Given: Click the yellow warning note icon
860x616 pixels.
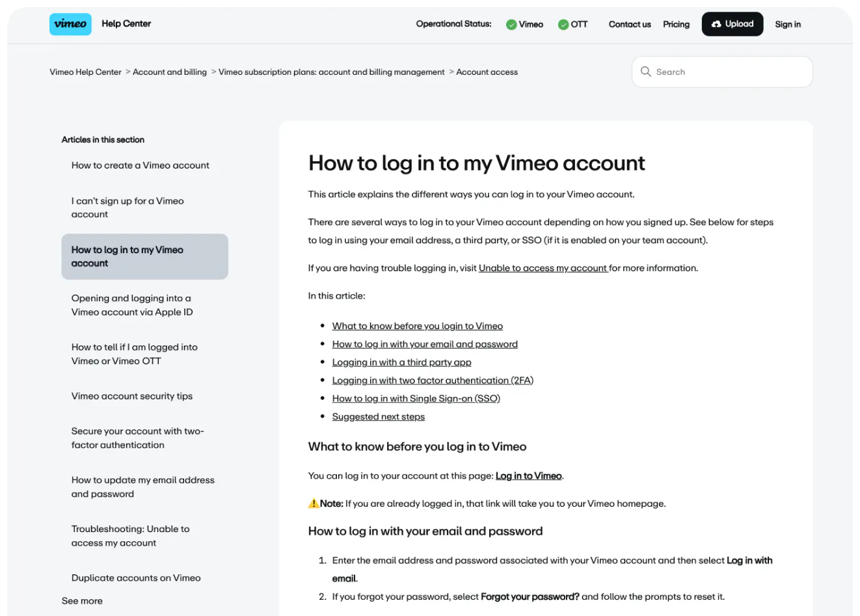Looking at the screenshot, I should click(x=314, y=503).
